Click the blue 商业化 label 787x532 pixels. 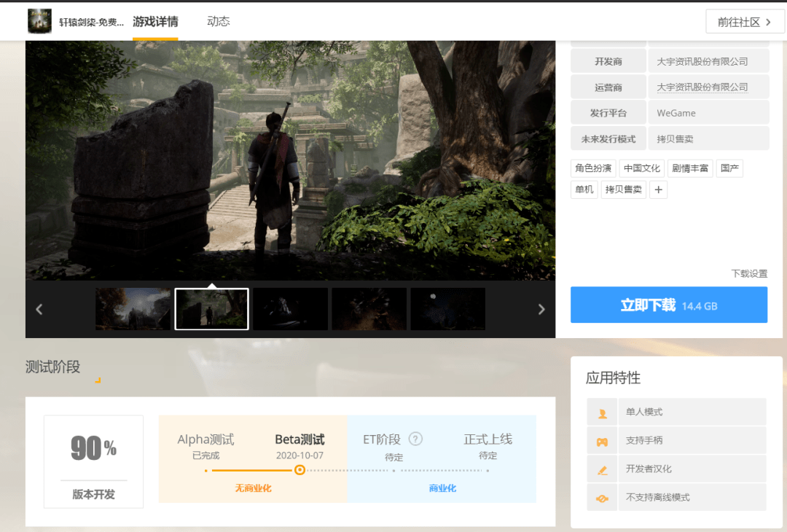443,488
